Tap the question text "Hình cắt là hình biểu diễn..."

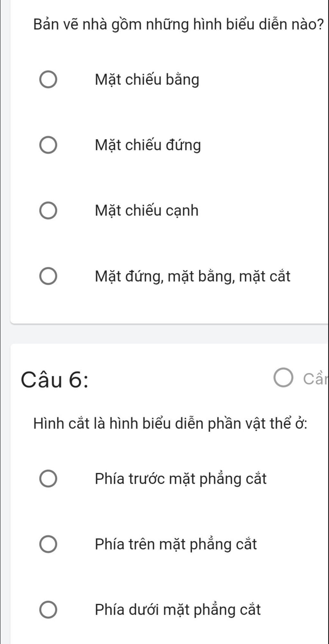click(170, 424)
